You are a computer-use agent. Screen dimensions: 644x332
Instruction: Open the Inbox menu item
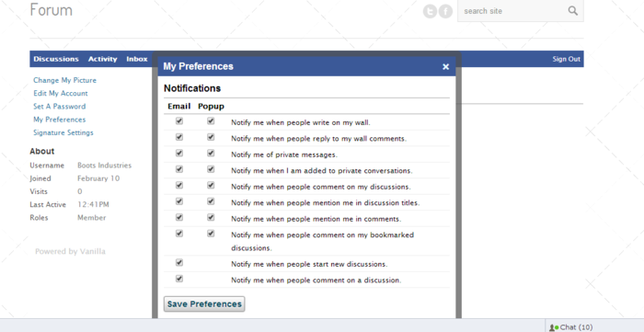pyautogui.click(x=137, y=59)
